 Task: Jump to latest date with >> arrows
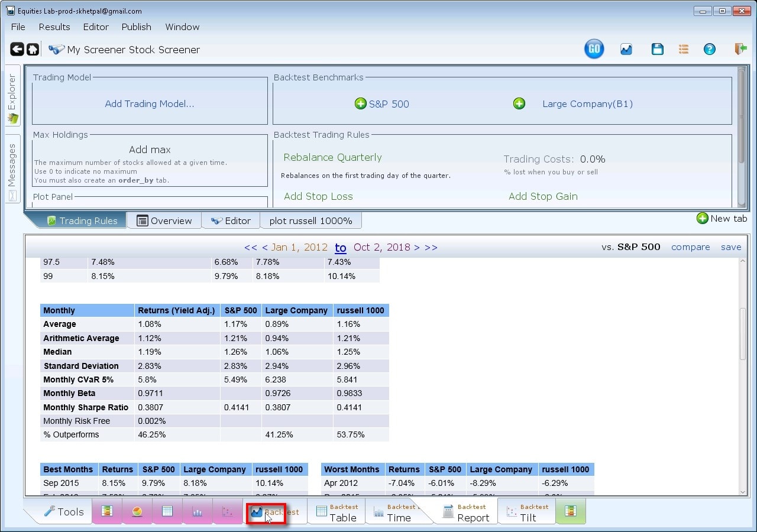click(x=431, y=247)
